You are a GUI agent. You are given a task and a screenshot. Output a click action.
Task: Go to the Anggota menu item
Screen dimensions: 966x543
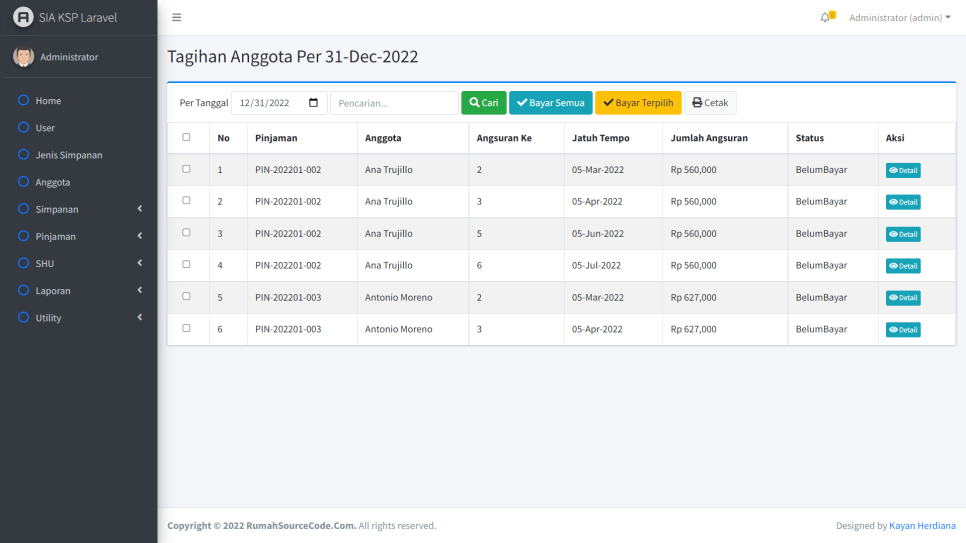coord(53,182)
